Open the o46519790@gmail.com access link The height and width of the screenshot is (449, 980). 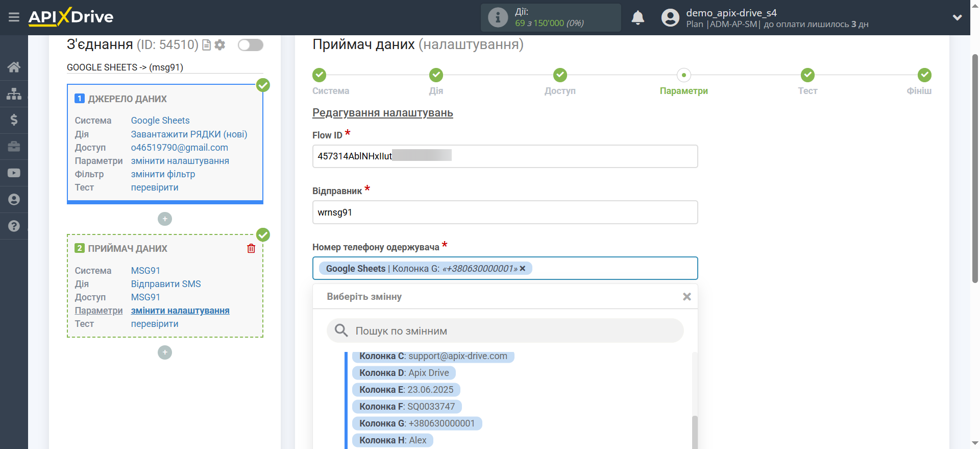click(179, 148)
